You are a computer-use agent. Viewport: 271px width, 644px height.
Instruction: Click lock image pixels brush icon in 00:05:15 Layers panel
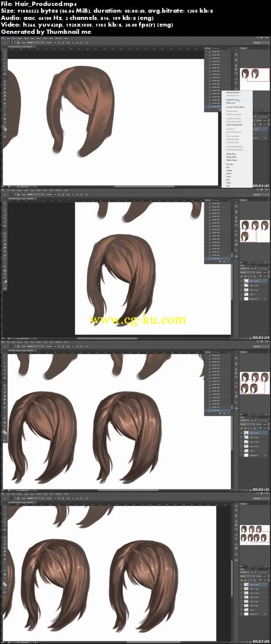[248, 428]
